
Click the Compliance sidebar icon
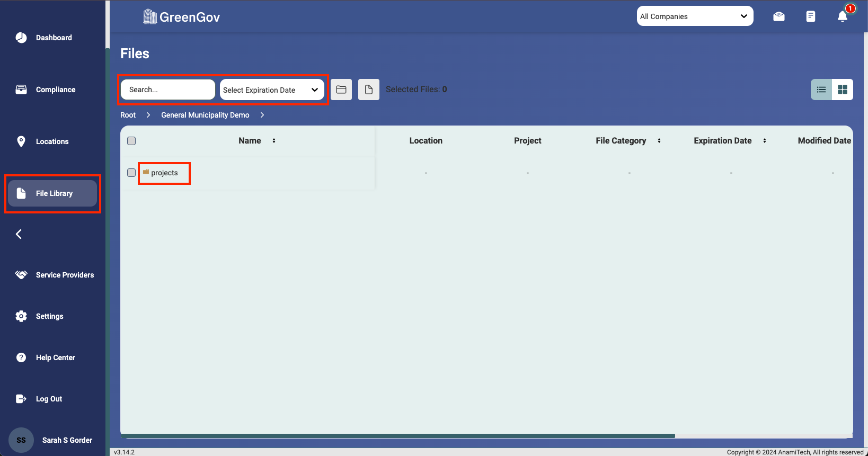pyautogui.click(x=21, y=90)
